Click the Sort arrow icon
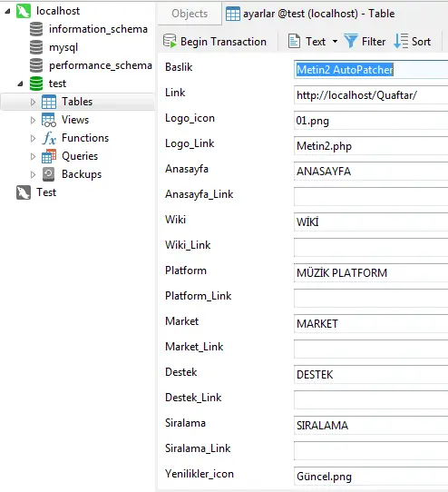Viewport: 448px width, 492px height. coord(401,41)
